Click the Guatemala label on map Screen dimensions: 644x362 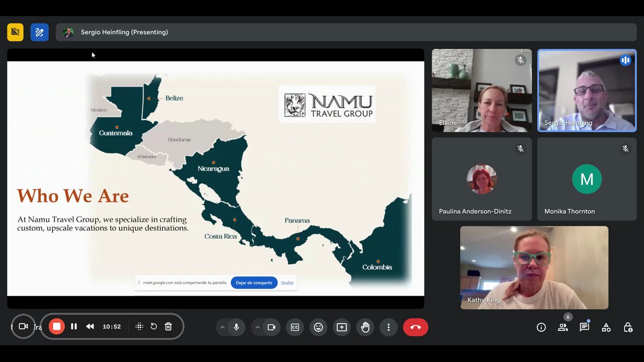coord(116,133)
